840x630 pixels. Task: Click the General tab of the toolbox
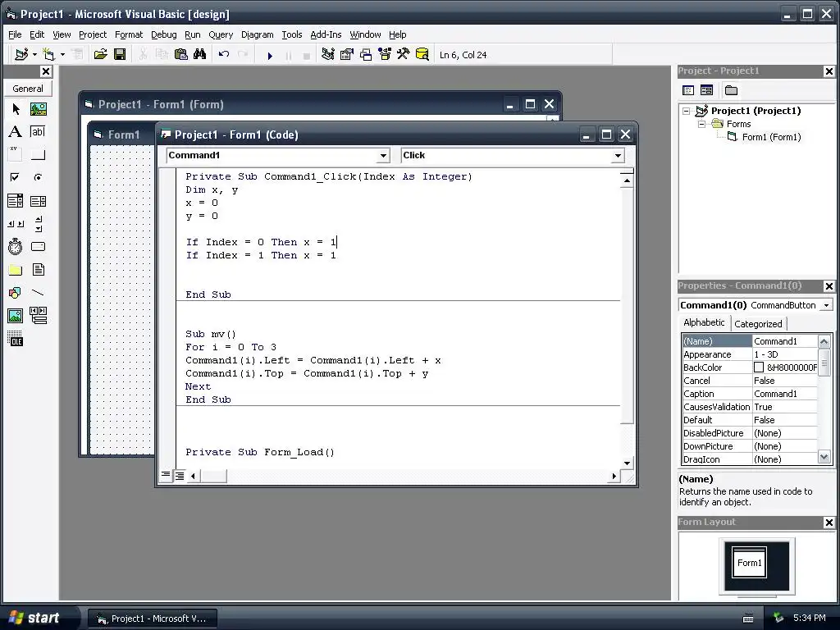tap(28, 89)
